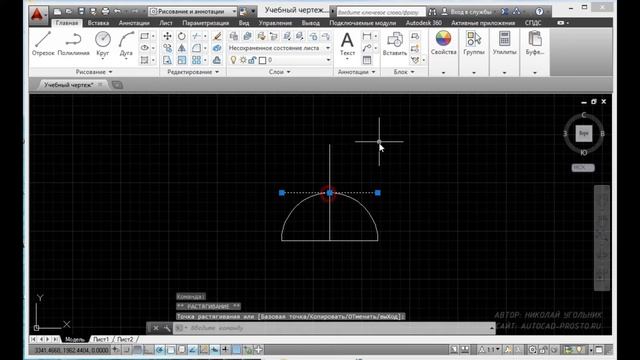This screenshot has width=640, height=360.
Task: Select the Offset tool icon
Action: (217, 60)
